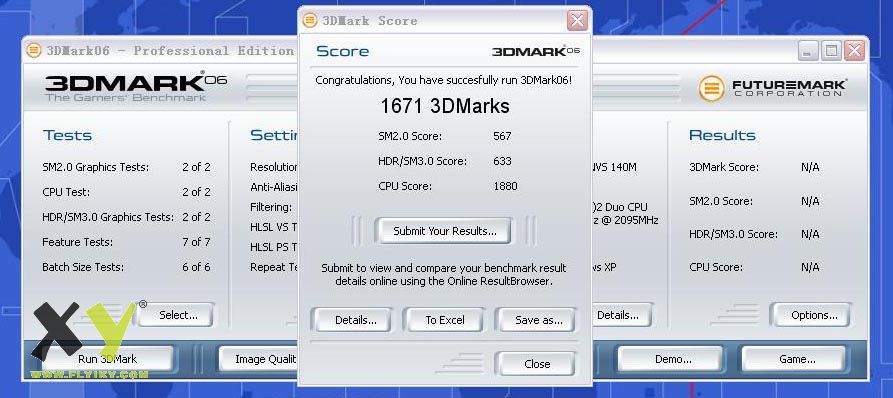Viewport: 893px width, 398px height.
Task: Click the 3DMark Score title bar icon
Action: point(310,21)
